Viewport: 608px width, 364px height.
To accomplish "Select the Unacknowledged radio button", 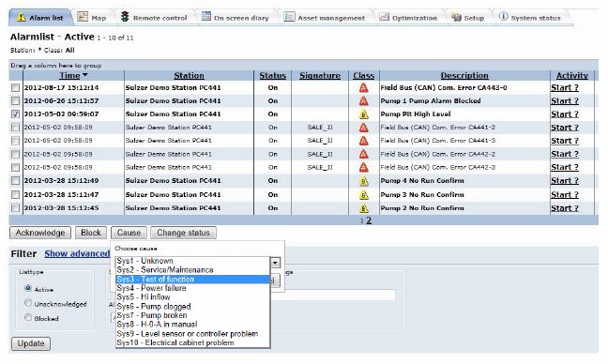I will coord(28,303).
